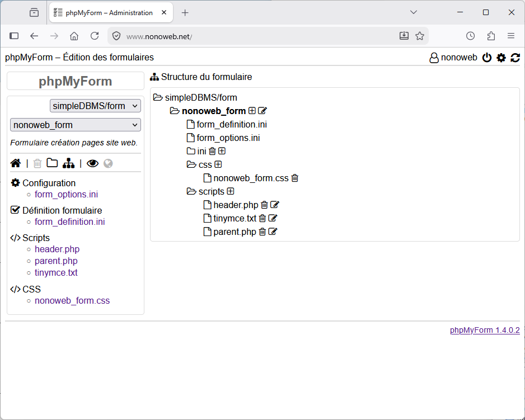The image size is (525, 420).
Task: Edit header.php with pencil icon
Action: pyautogui.click(x=275, y=205)
